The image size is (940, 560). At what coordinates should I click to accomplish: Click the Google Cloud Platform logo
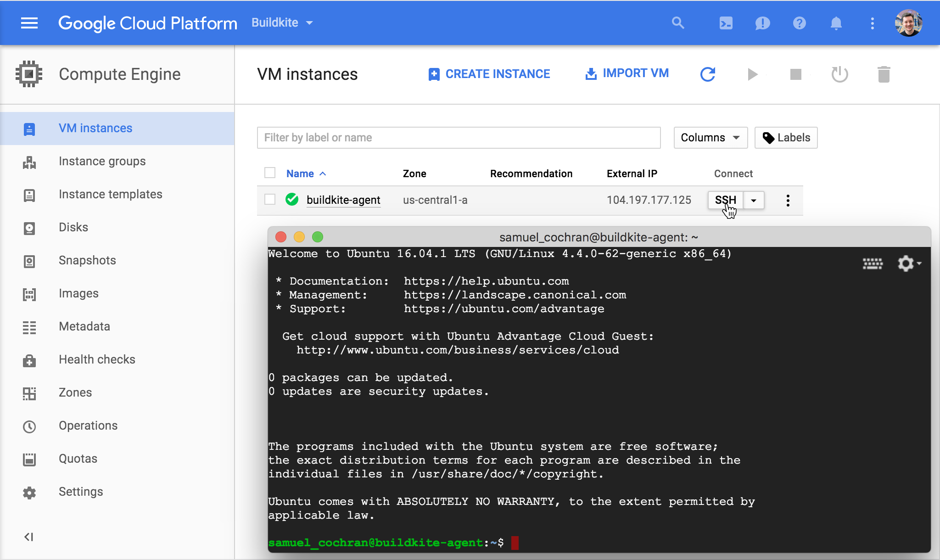[x=147, y=23]
